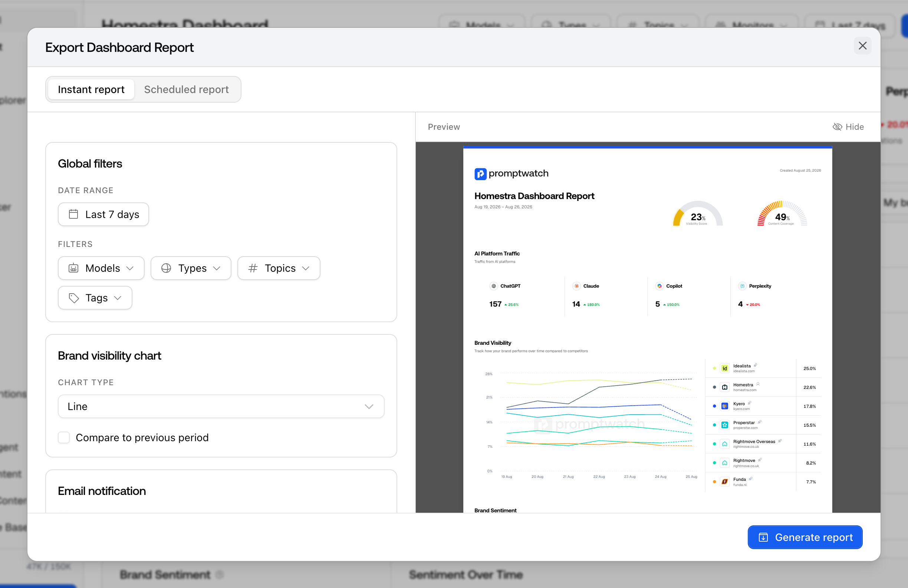908x588 pixels.
Task: Click the Rightmove brand logo in legend
Action: click(724, 463)
